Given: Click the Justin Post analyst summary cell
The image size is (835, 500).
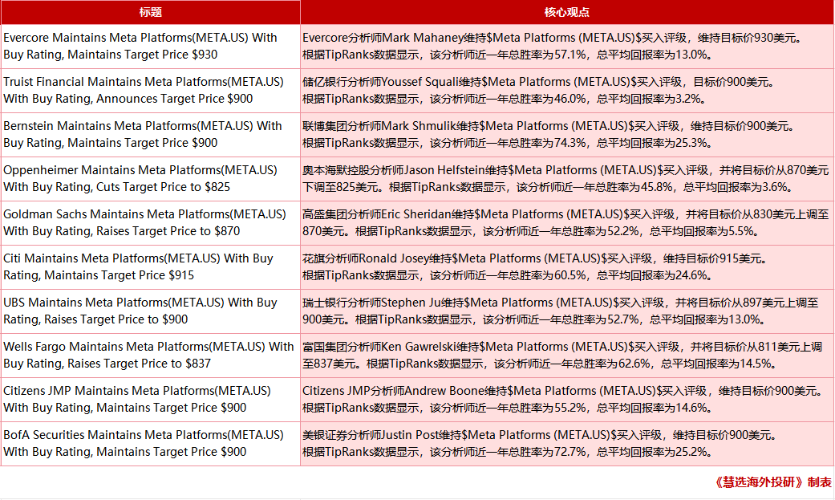Looking at the screenshot, I should [x=567, y=444].
